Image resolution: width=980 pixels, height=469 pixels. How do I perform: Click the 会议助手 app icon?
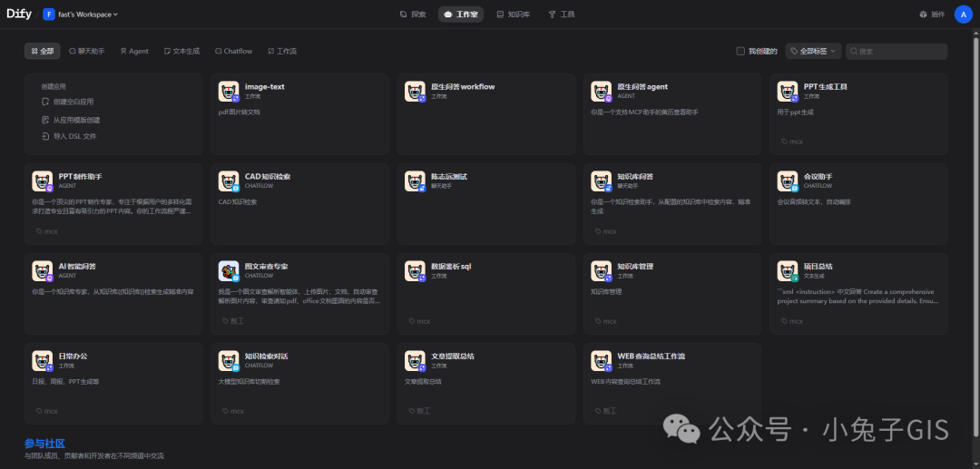pos(788,181)
